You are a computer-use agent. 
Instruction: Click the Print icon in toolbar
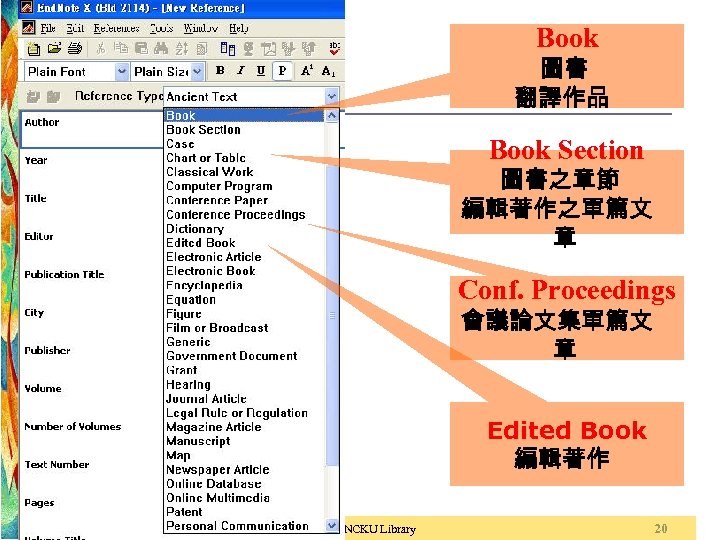[74, 48]
